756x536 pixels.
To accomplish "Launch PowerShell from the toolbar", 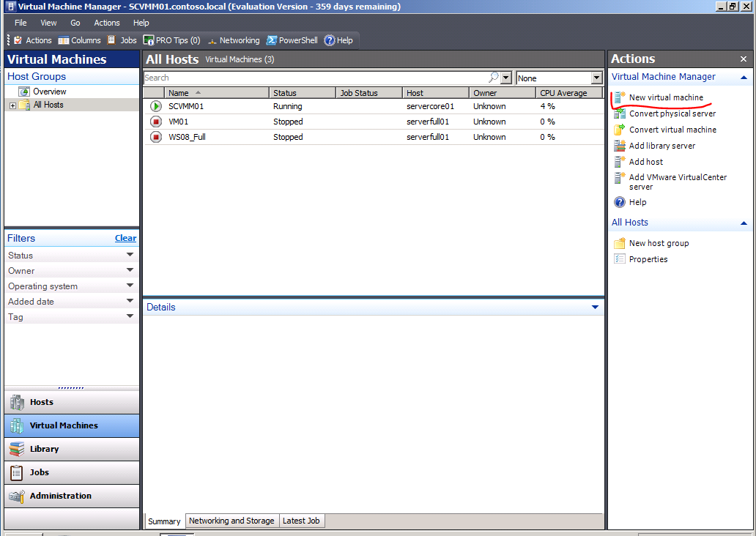I will click(292, 40).
